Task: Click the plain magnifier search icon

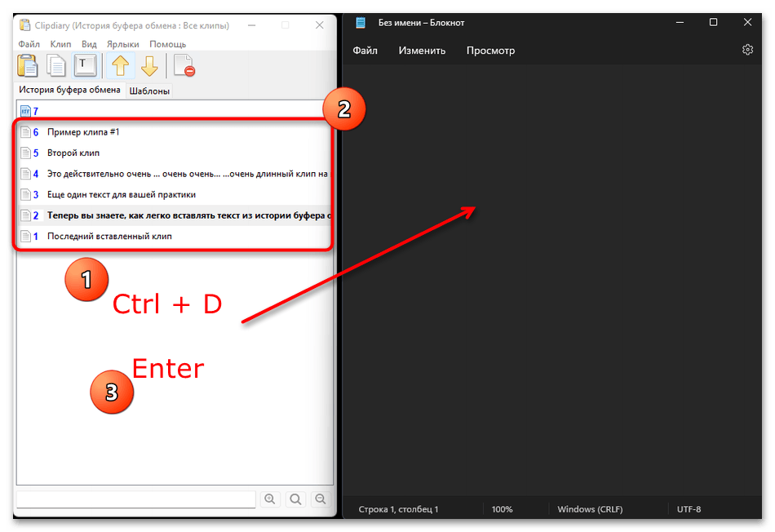Action: pyautogui.click(x=295, y=499)
